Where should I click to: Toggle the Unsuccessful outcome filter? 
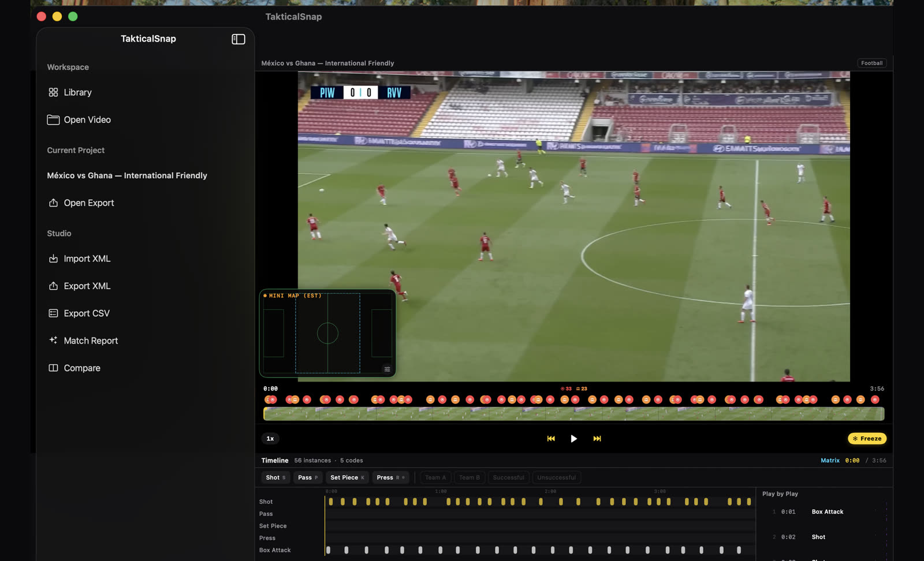(556, 477)
